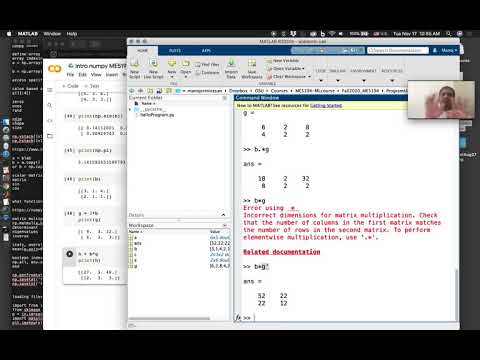
Task: Click the Workspace Name column header
Action: tap(135, 231)
